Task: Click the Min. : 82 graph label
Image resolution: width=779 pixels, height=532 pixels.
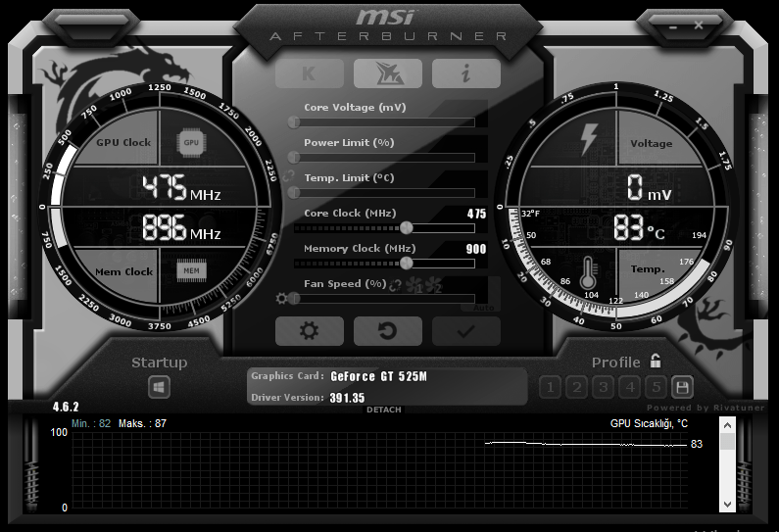Action: pos(91,423)
